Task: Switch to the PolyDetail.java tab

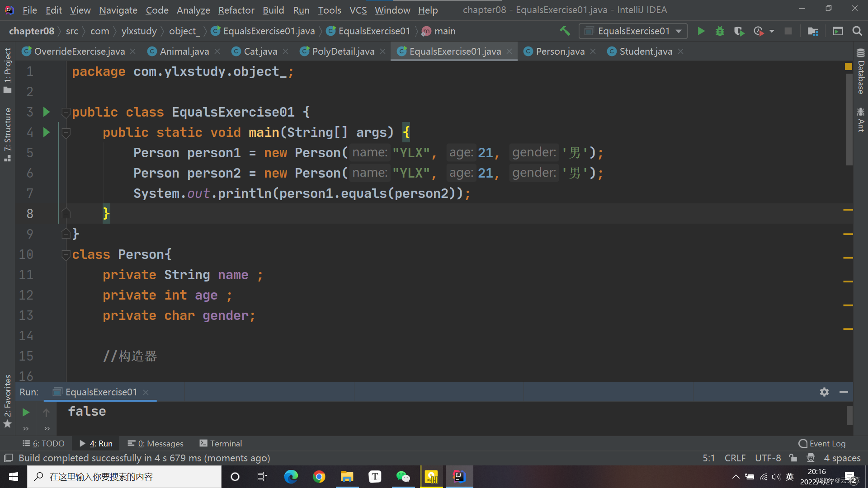Action: click(343, 52)
